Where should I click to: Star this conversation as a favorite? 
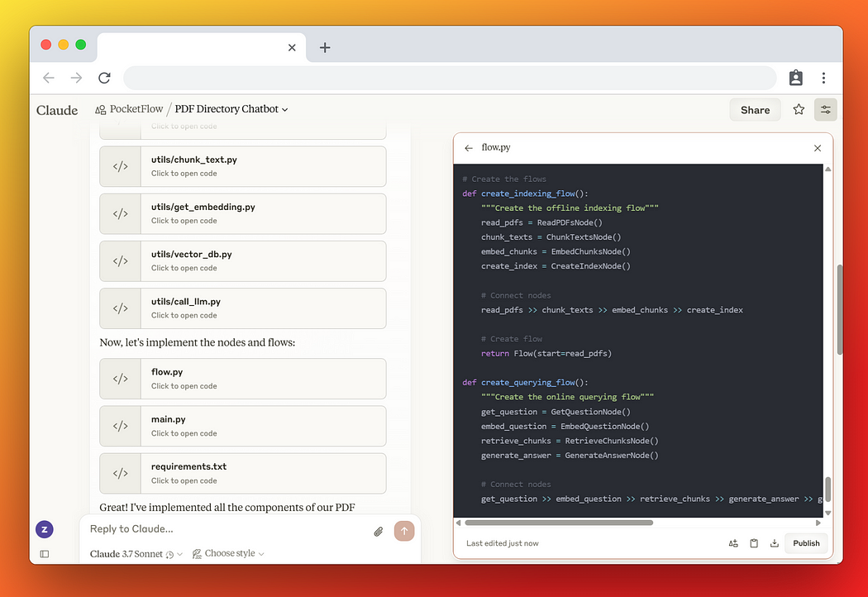tap(797, 108)
